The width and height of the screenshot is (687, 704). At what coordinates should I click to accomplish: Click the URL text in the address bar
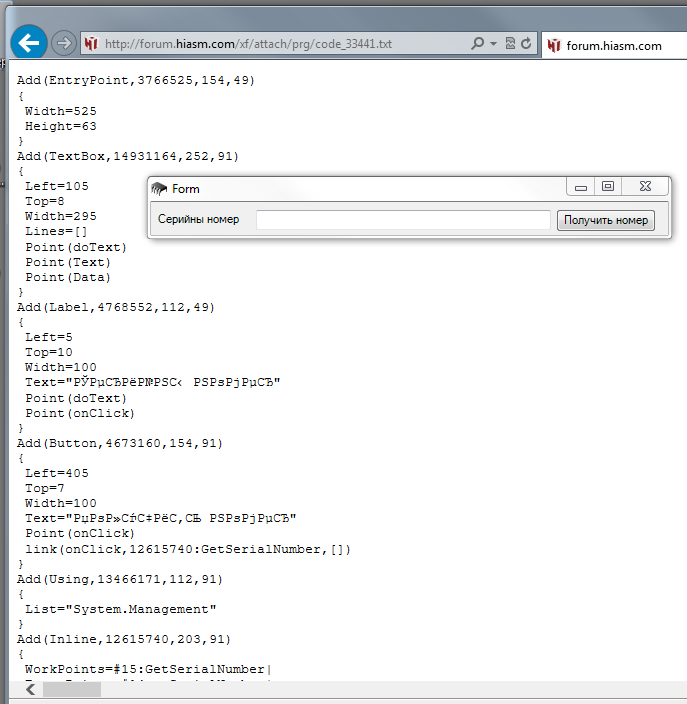click(x=248, y=44)
